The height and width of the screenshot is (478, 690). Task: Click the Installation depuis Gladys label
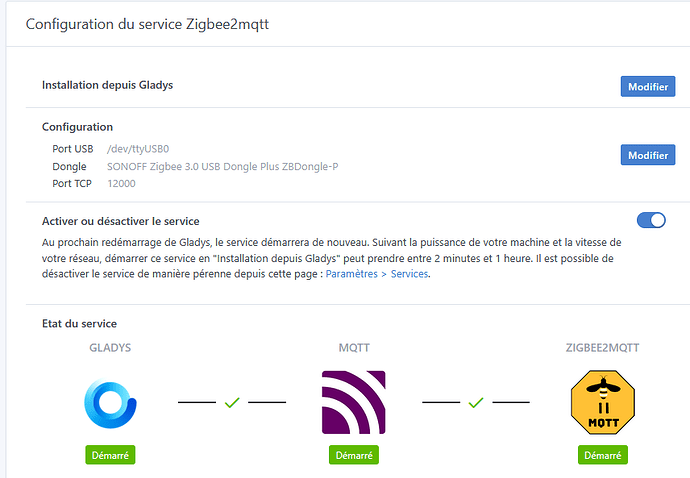107,85
